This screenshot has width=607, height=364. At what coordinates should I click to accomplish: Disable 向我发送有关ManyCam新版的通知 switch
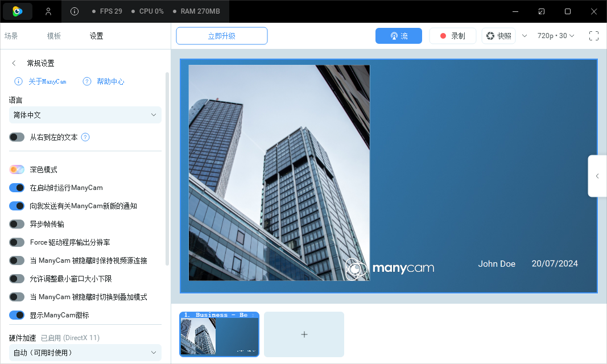pyautogui.click(x=16, y=206)
